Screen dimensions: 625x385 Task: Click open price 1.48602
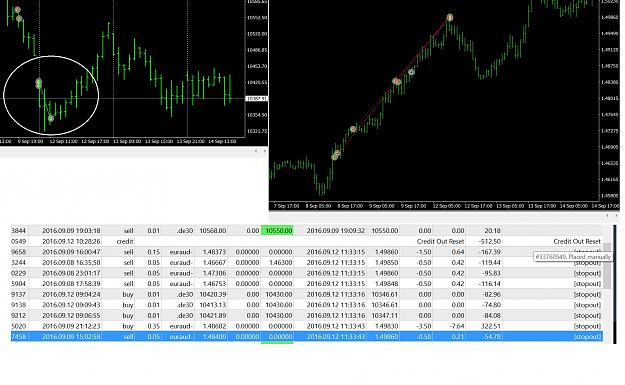(214, 326)
